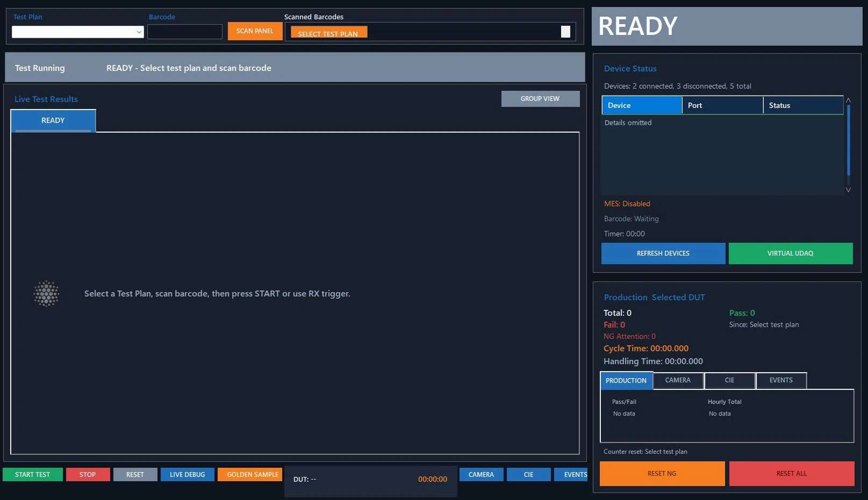Click the 'Fail: 0' counter
The image size is (868, 500).
point(614,325)
